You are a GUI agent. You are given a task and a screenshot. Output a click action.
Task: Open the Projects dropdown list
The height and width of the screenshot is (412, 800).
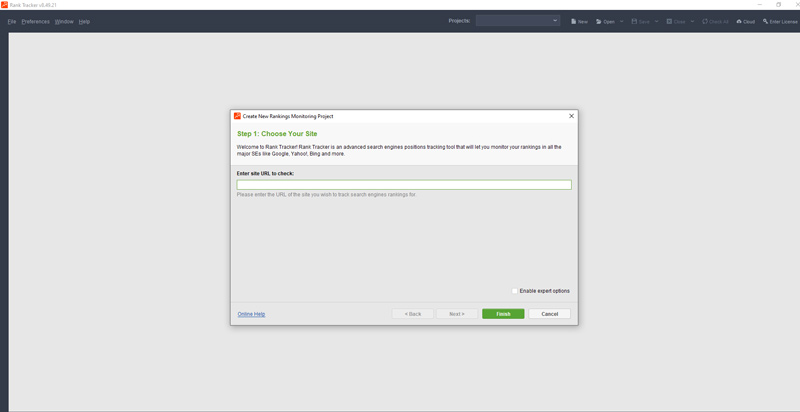click(518, 21)
